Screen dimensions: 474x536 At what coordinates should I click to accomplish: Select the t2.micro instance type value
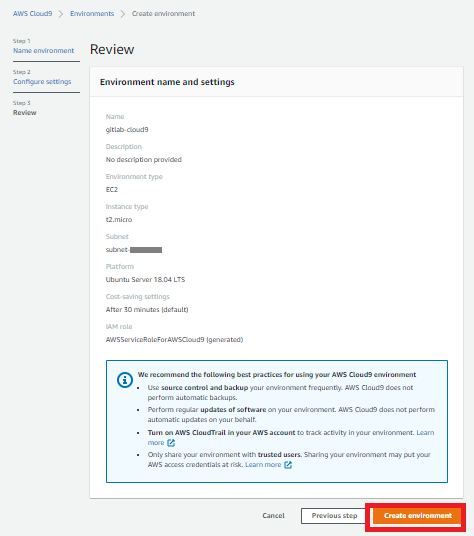(x=119, y=219)
